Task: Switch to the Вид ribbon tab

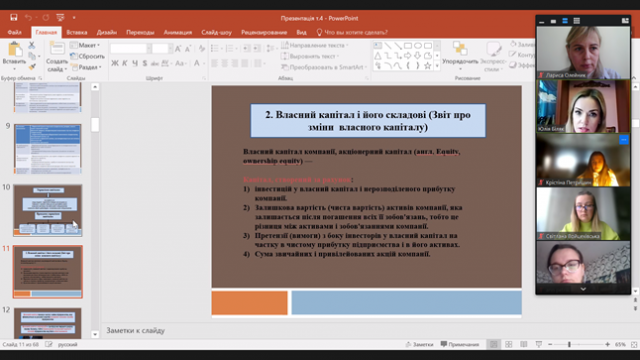Action: pos(301,32)
